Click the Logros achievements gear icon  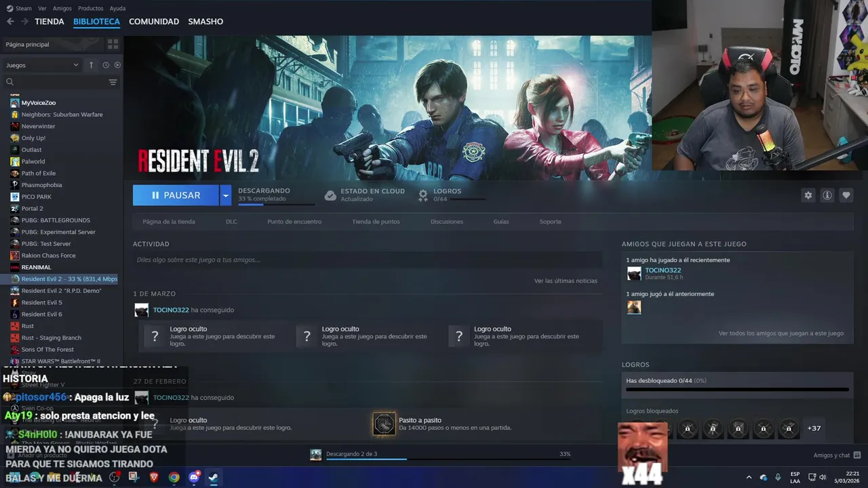click(x=423, y=195)
